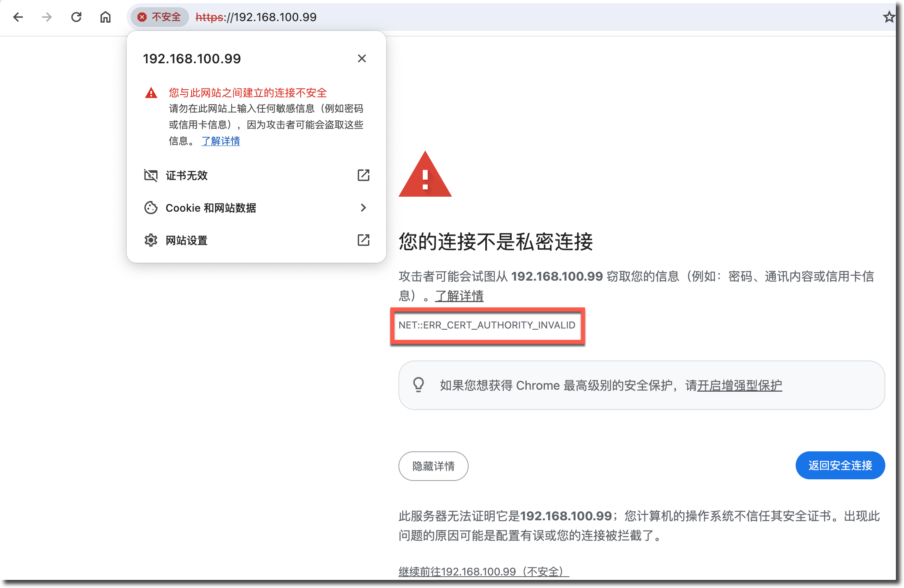
Task: Click the bookmark star icon
Action: [x=889, y=17]
